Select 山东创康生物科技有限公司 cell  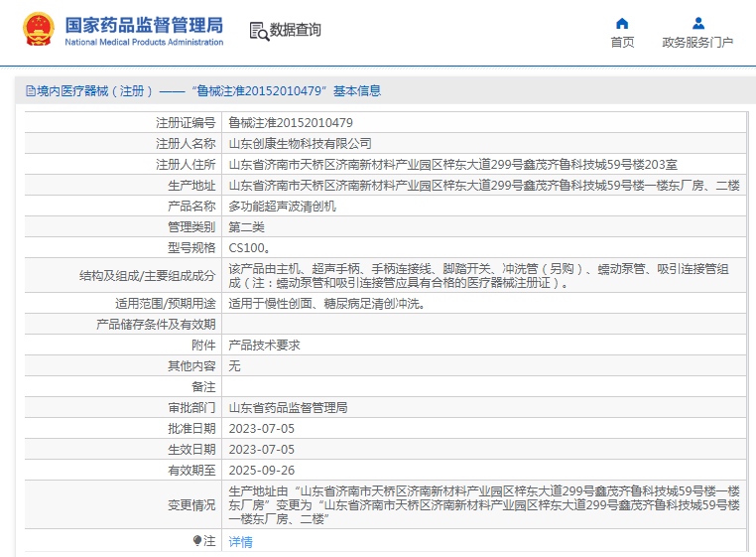300,143
